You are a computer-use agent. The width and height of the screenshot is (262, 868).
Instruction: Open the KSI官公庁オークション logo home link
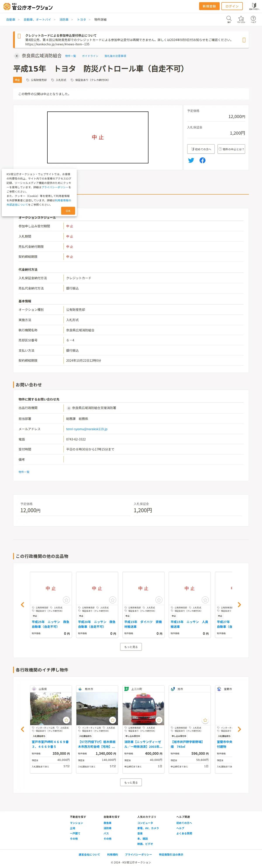28,6
